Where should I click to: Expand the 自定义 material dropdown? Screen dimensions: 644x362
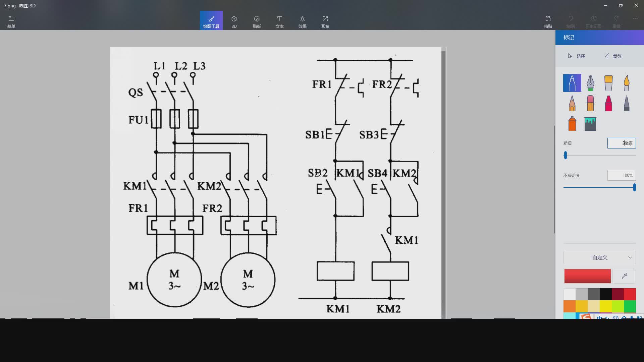600,257
